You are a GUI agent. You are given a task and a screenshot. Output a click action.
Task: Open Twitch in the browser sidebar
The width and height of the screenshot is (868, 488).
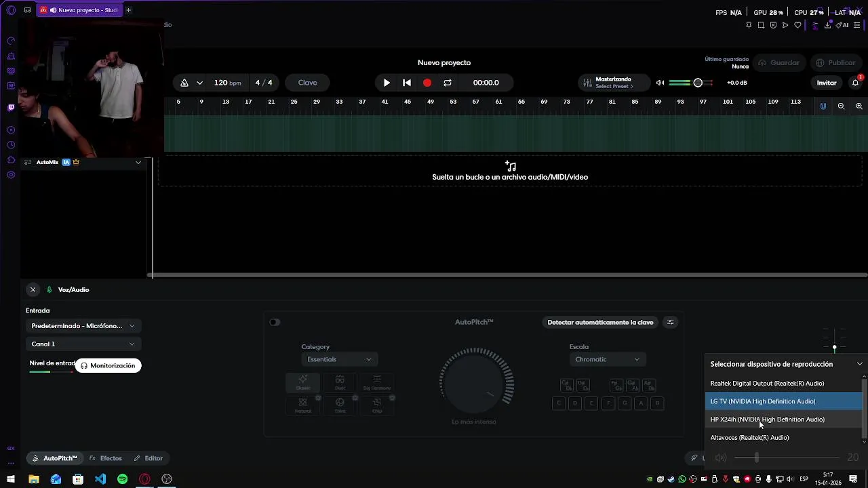[11, 107]
